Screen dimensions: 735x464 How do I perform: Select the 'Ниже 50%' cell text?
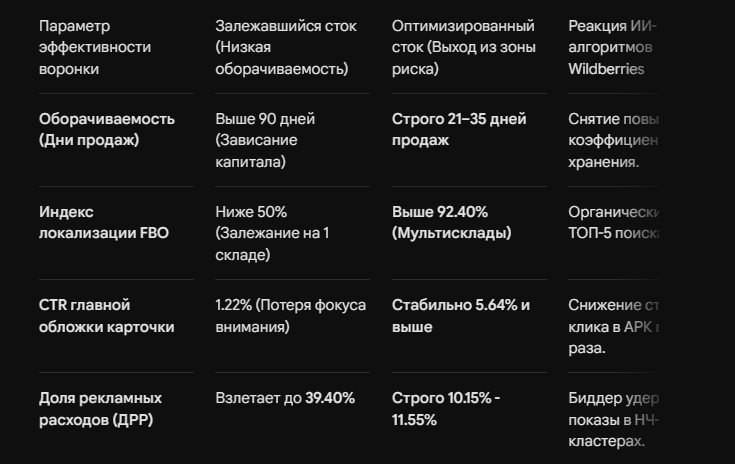click(251, 212)
